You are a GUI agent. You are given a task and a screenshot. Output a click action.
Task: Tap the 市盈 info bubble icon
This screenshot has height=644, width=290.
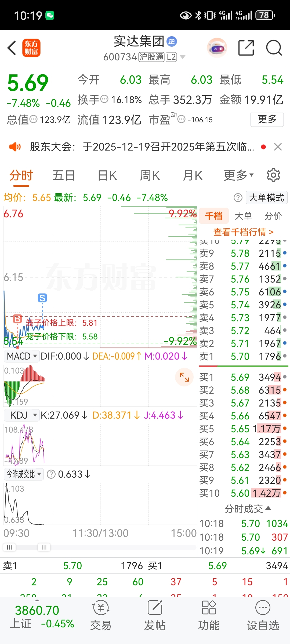pyautogui.click(x=182, y=119)
